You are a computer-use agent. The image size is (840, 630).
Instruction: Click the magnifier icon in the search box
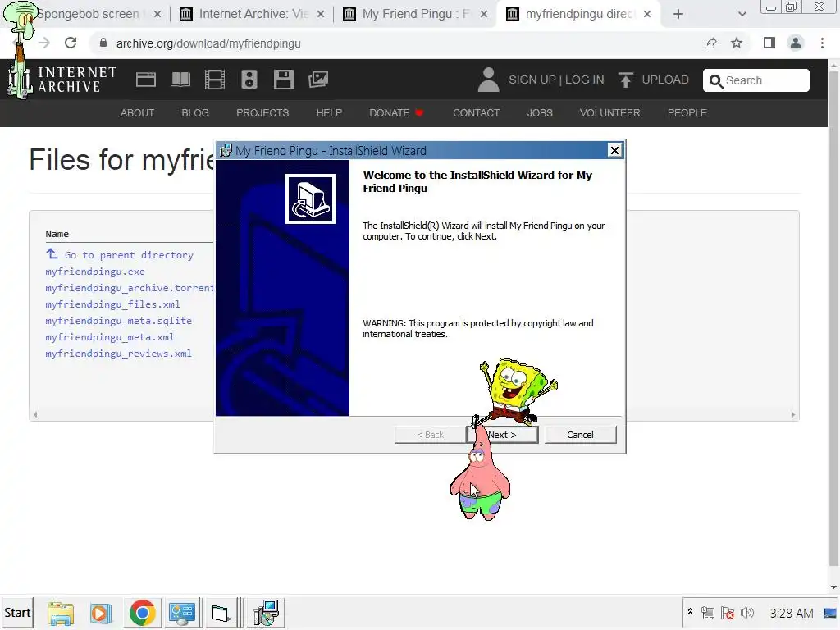pyautogui.click(x=715, y=81)
